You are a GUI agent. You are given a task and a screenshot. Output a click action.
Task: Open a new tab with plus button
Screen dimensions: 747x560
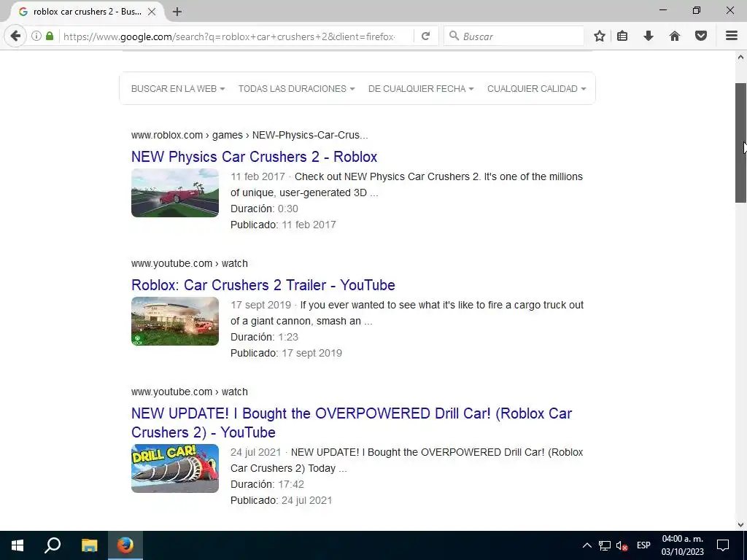coord(177,12)
